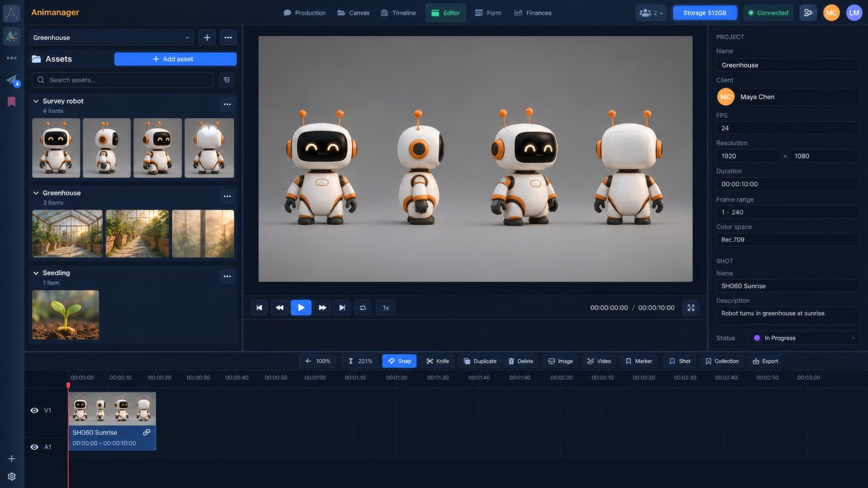868x488 pixels.
Task: Open project more options next to the plus
Action: tap(228, 37)
